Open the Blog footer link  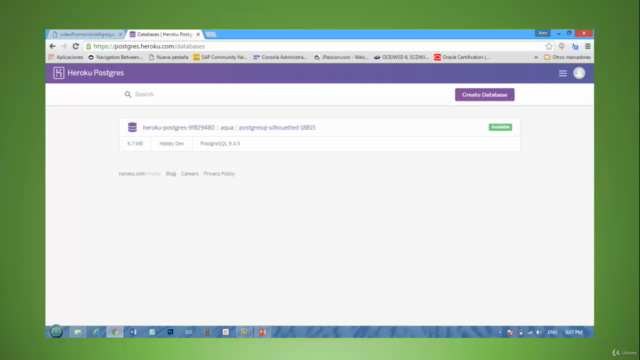[171, 173]
